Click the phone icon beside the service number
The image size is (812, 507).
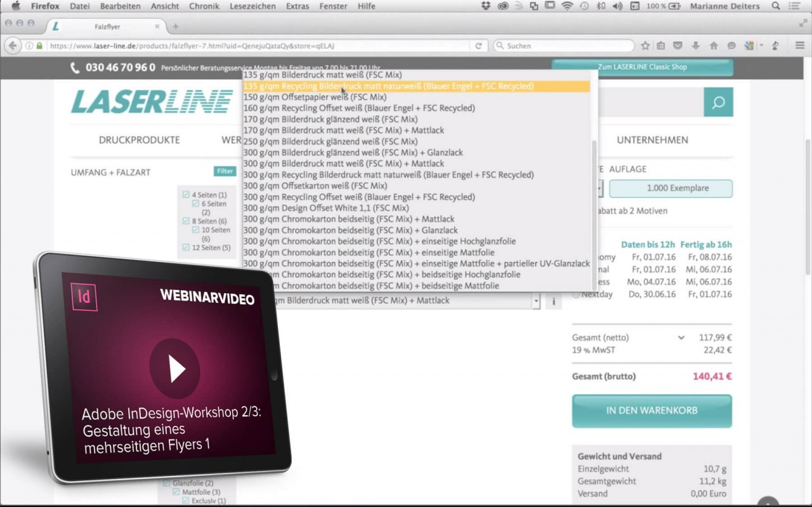[x=75, y=67]
